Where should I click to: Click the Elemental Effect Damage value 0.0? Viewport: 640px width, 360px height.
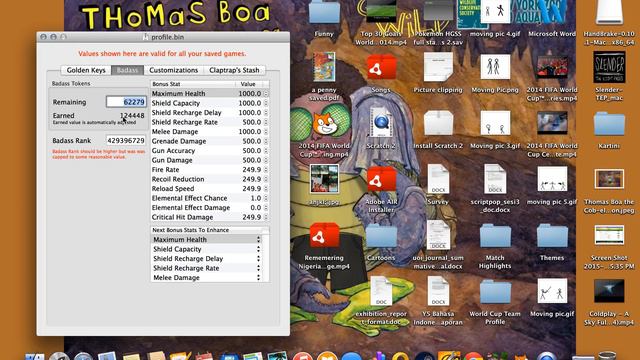[x=256, y=208]
